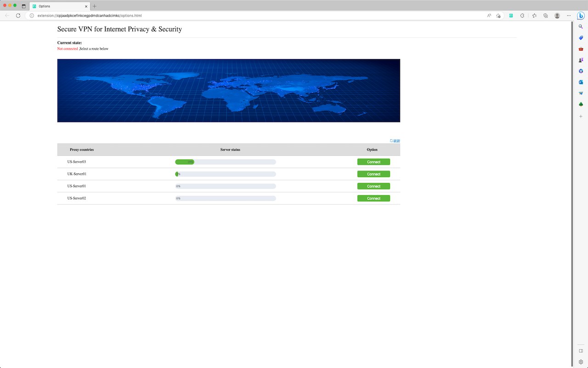Open the sidebar Tools toolbox icon
Viewport: 588px width, 368px height.
[581, 49]
